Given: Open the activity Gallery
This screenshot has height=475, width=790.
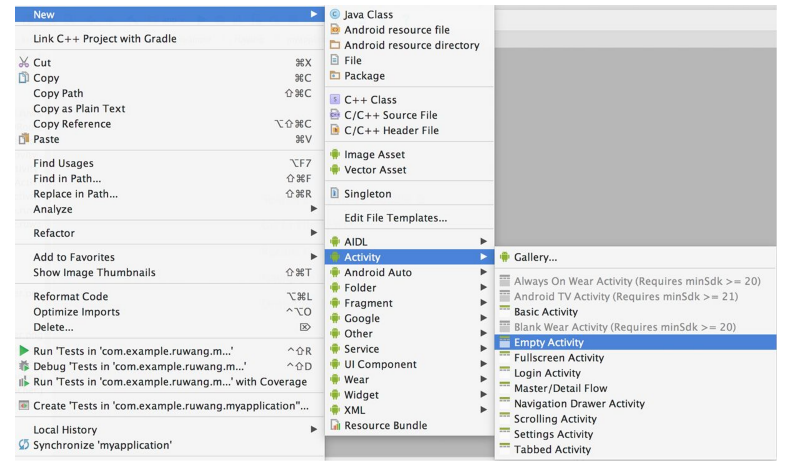Looking at the screenshot, I should (x=535, y=257).
